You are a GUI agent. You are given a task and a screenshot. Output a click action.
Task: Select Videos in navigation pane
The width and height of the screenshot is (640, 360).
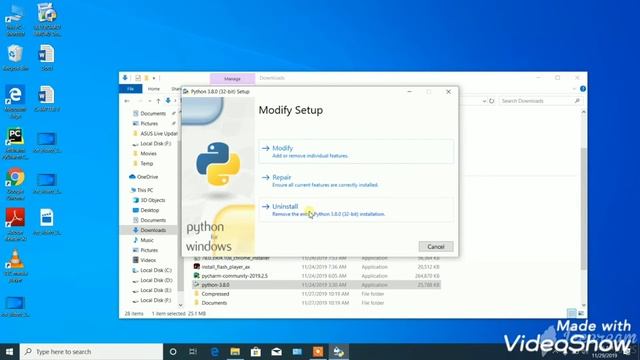point(148,260)
